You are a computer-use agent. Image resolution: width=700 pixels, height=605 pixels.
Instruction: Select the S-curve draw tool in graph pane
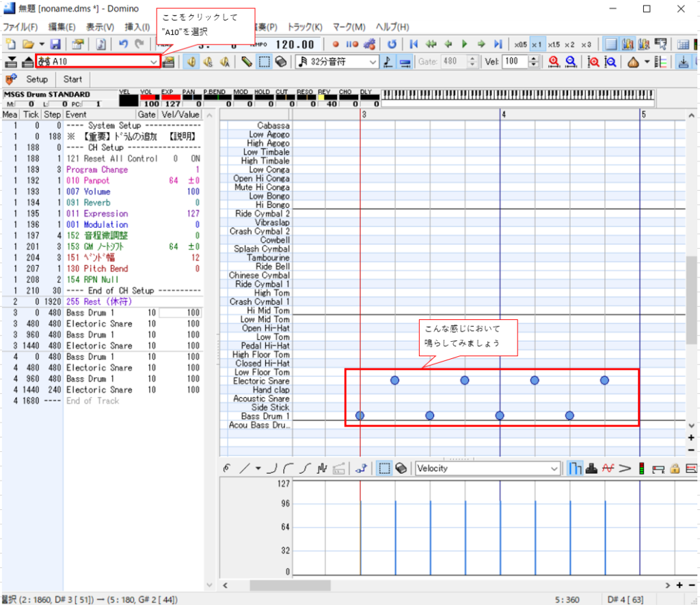305,468
